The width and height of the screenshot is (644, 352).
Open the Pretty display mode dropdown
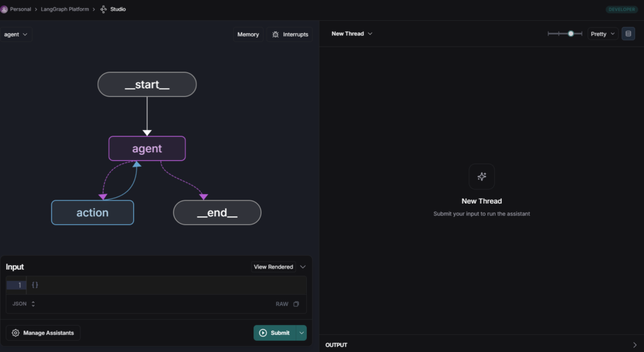click(x=602, y=34)
